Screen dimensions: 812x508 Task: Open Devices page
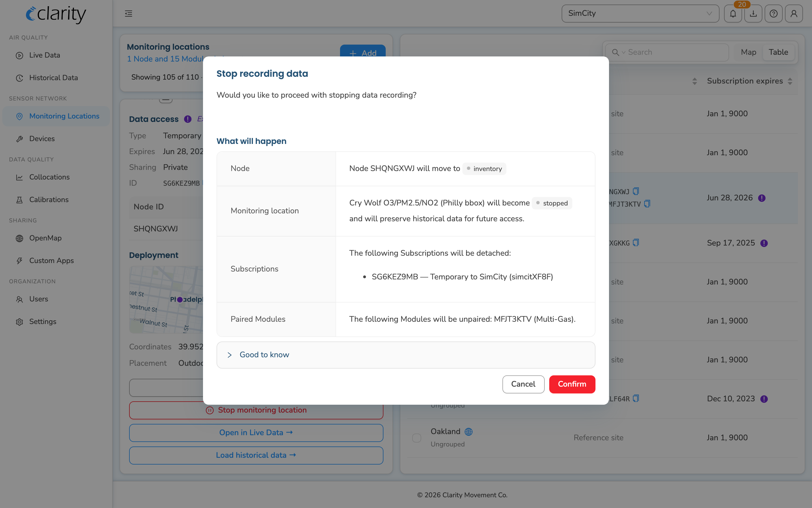click(56, 139)
